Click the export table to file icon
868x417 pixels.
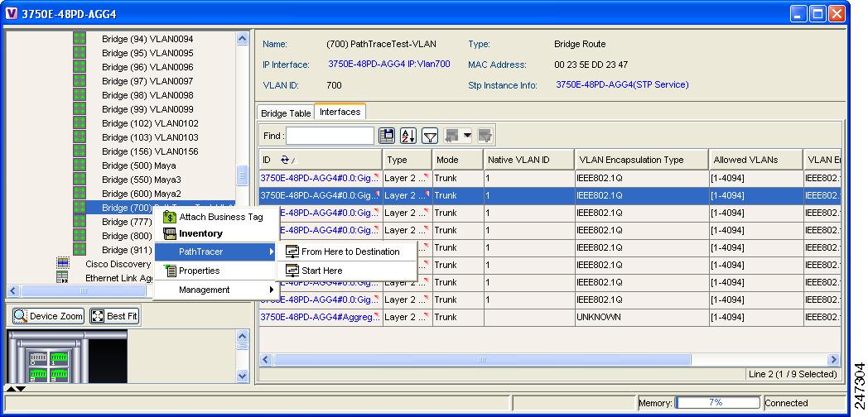(x=387, y=136)
